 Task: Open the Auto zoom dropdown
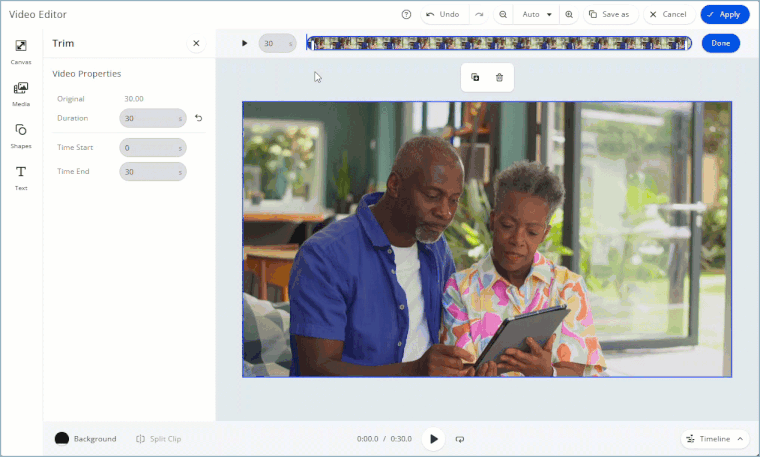pyautogui.click(x=537, y=14)
